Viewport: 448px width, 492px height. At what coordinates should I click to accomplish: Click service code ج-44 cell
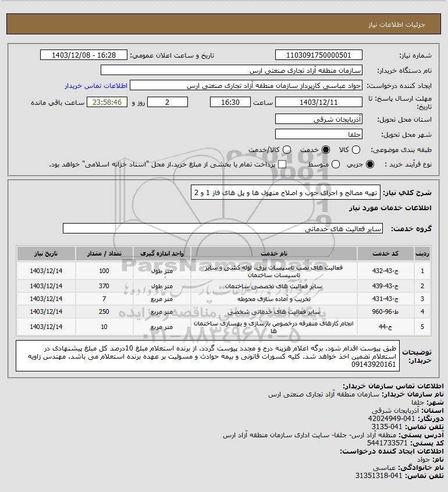[x=385, y=327]
